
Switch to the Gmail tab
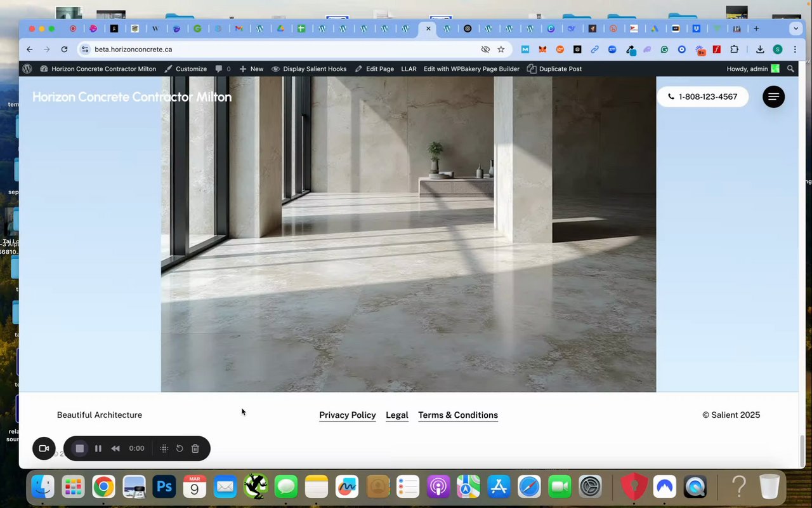click(239, 29)
